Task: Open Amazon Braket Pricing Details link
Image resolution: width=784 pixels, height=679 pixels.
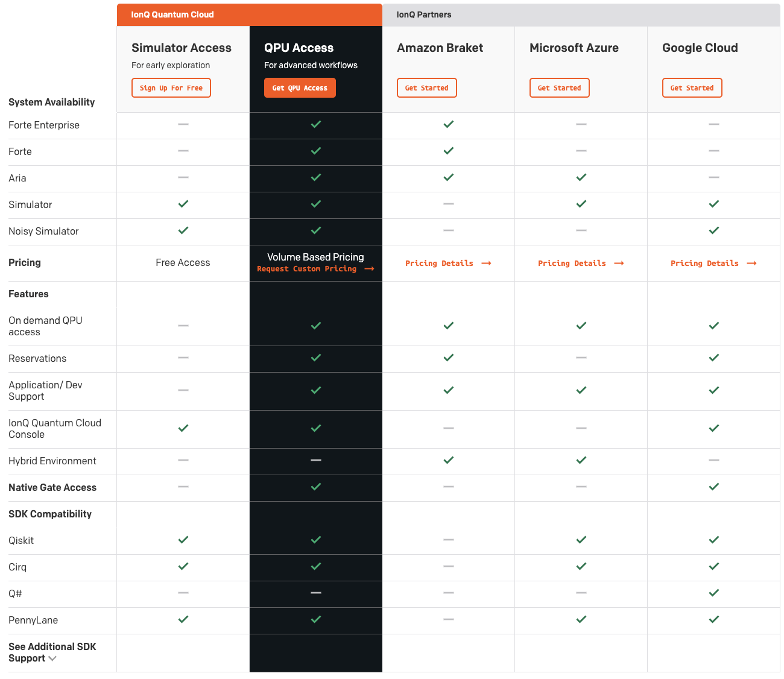Action: [447, 264]
